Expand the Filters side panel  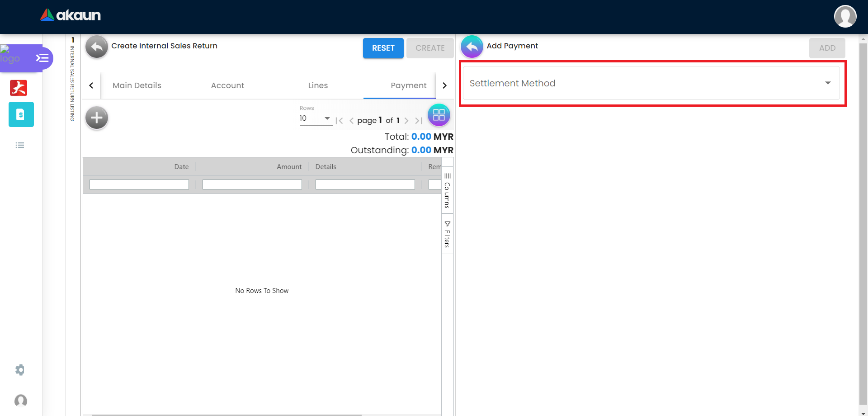447,234
